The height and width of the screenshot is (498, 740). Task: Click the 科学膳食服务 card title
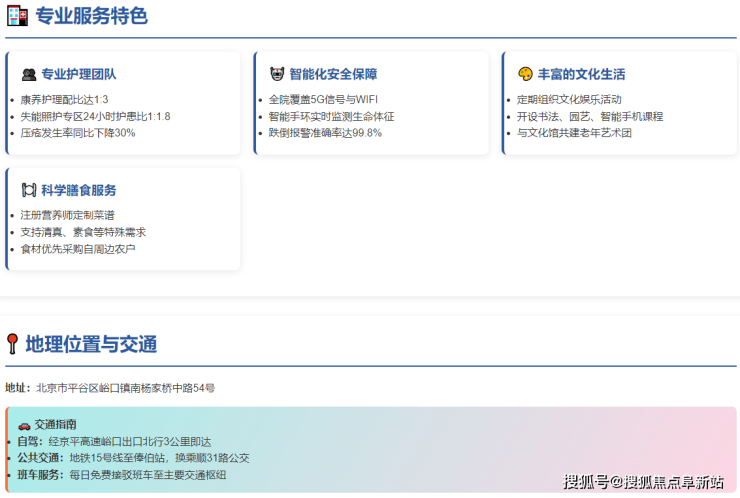point(78,190)
